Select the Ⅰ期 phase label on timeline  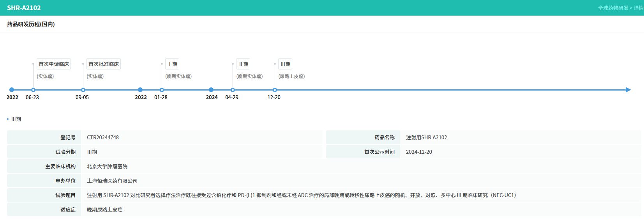point(172,64)
